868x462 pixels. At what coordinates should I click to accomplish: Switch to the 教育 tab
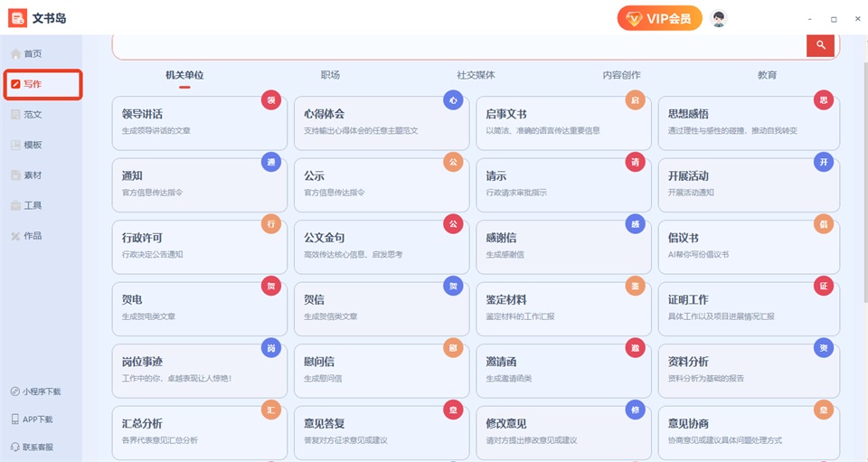tap(767, 75)
